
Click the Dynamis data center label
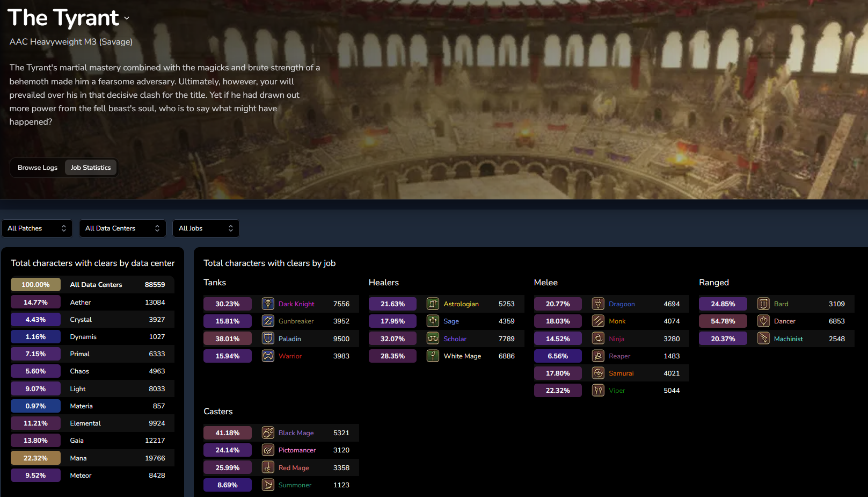[83, 337]
